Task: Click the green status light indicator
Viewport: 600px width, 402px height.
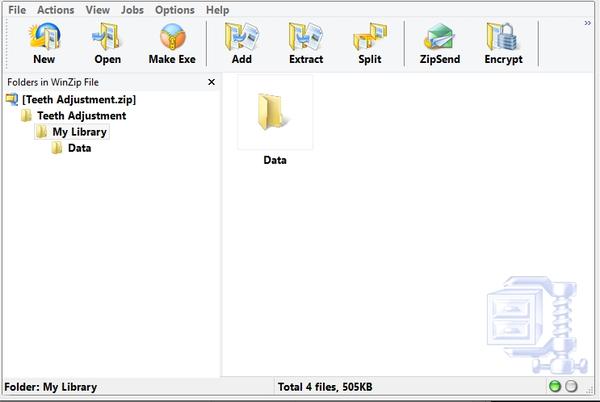Action: coord(554,386)
